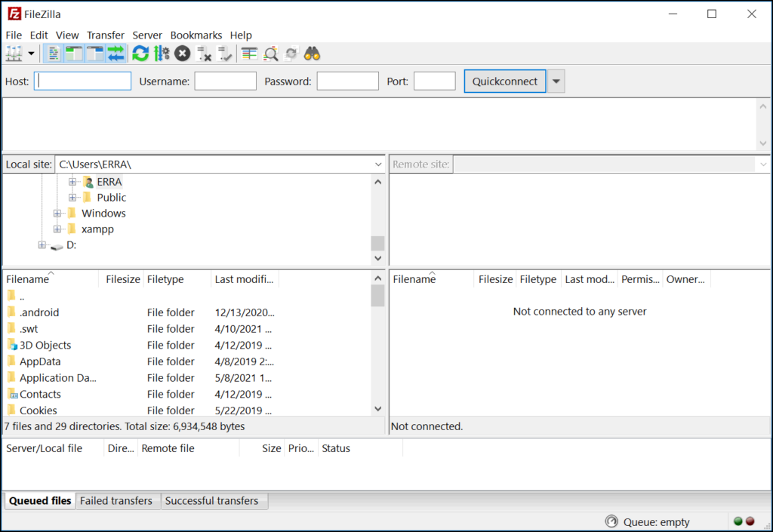773x532 pixels.
Task: Switch to the Queued files tab
Action: [x=40, y=501]
